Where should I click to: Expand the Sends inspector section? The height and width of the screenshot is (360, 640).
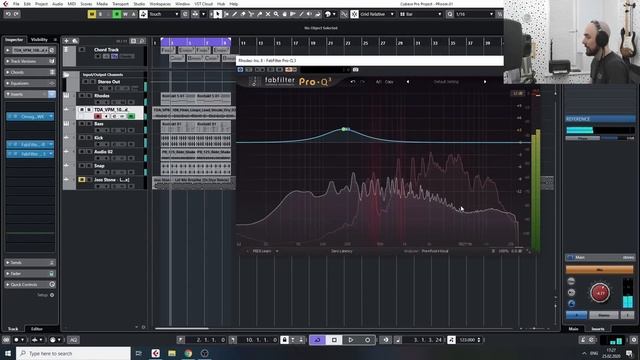pyautogui.click(x=30, y=262)
